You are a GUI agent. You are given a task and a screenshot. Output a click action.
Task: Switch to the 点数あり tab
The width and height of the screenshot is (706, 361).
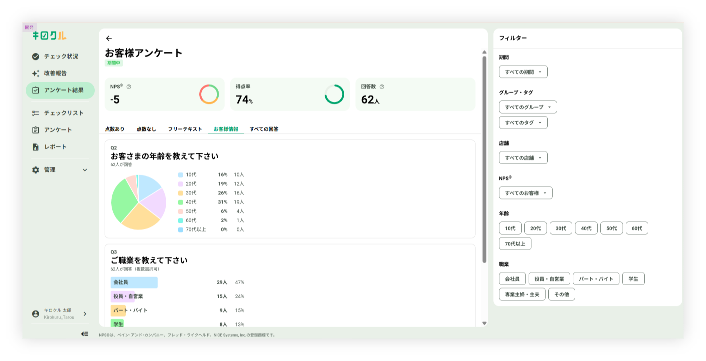[x=115, y=129]
